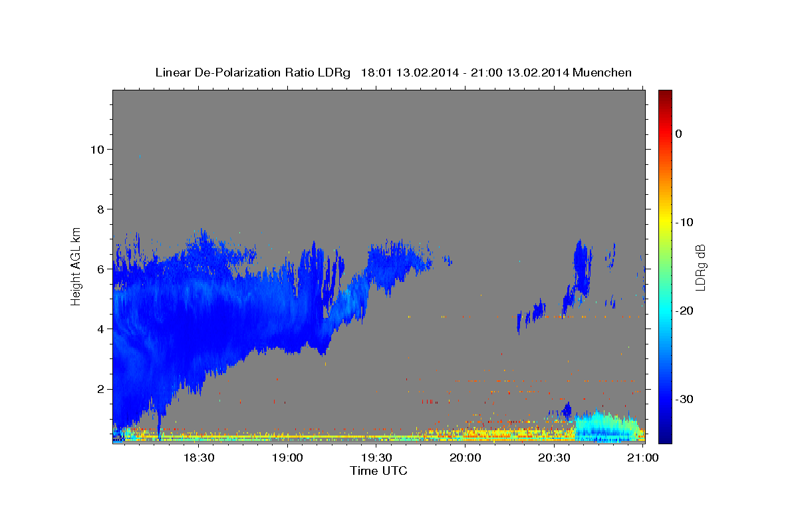Click the 19:00 time tick label
The width and height of the screenshot is (798, 532).
pyautogui.click(x=287, y=458)
